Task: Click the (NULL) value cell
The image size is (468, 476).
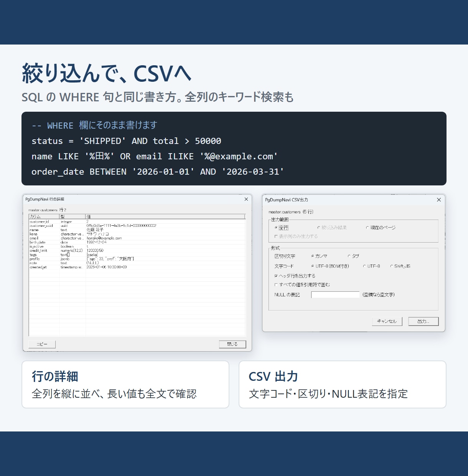Action: (92, 263)
